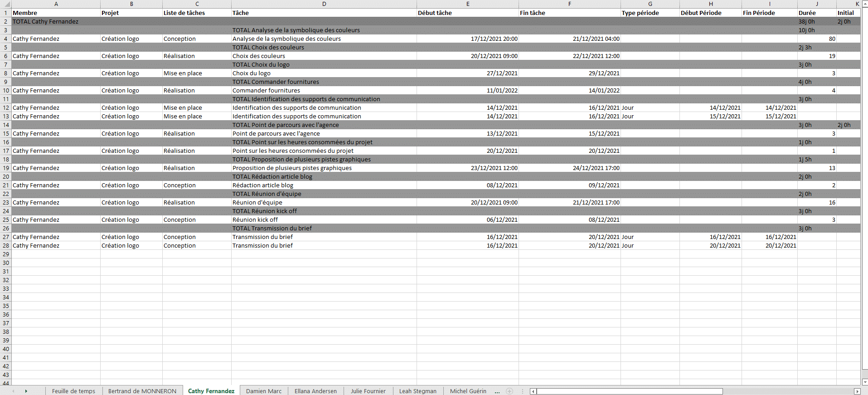The image size is (868, 395).
Task: Open the Leah Stegman sheet tab
Action: pyautogui.click(x=418, y=391)
